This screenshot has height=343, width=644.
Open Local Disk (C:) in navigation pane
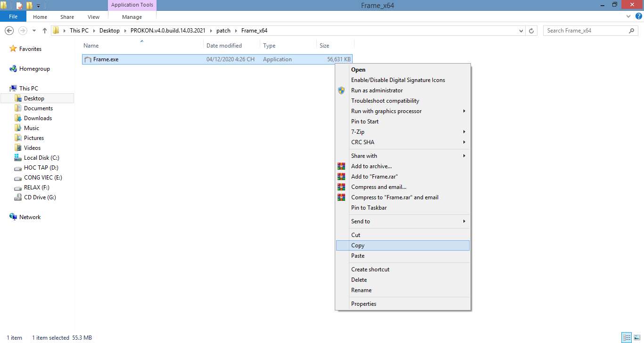[x=41, y=158]
